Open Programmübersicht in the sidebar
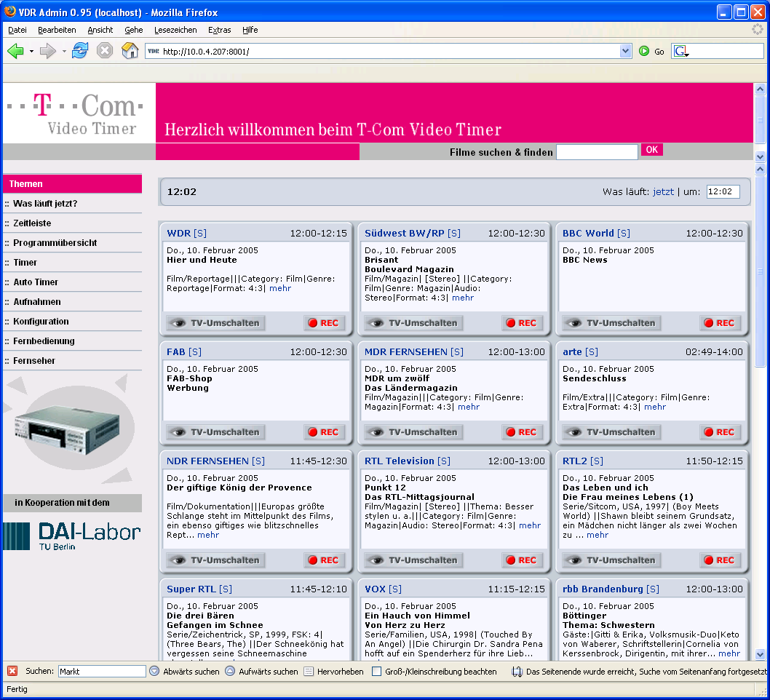This screenshot has height=700, width=770. (x=55, y=242)
